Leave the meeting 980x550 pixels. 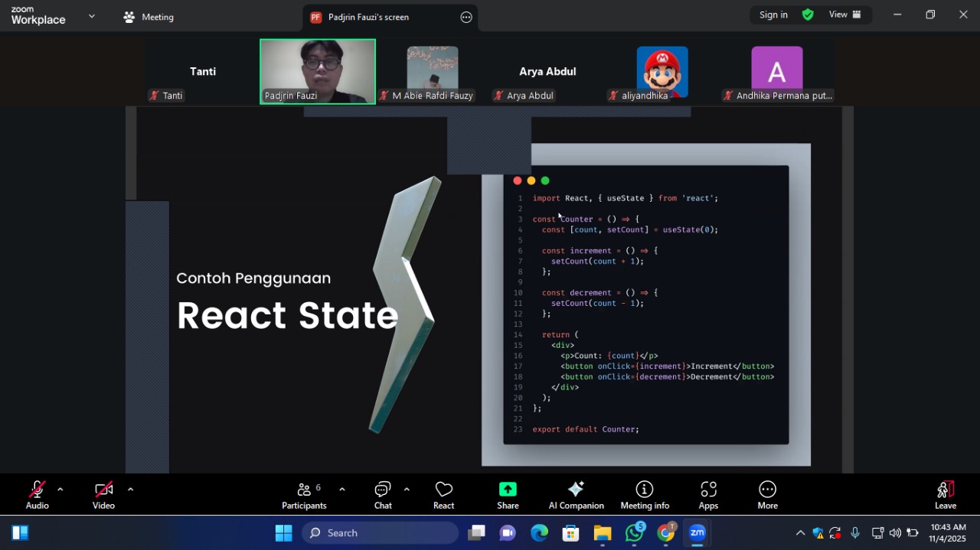pyautogui.click(x=946, y=495)
